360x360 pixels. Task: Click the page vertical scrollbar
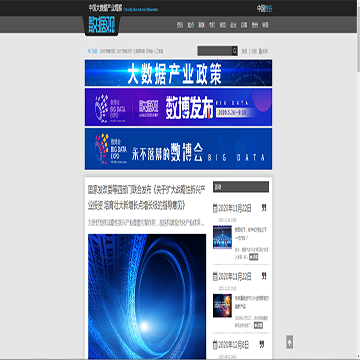coord(358,180)
